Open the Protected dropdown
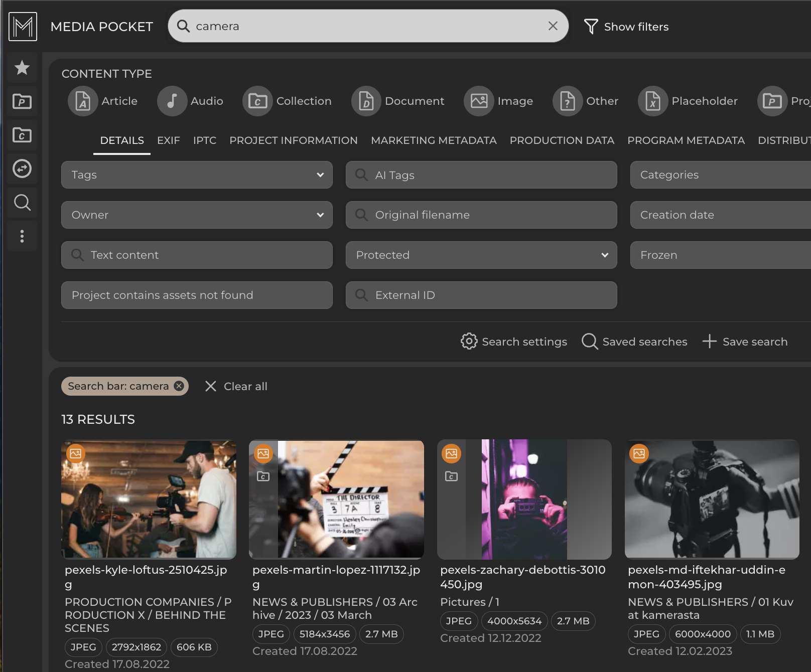This screenshot has width=811, height=672. pos(481,255)
